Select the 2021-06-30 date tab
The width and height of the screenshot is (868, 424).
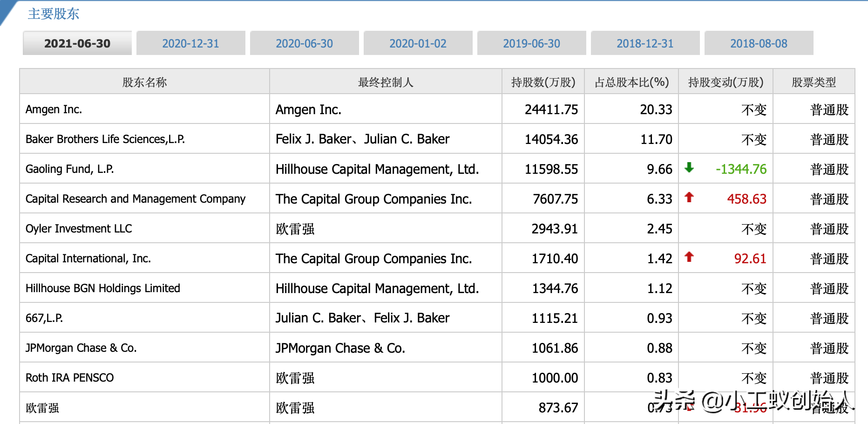pos(77,43)
